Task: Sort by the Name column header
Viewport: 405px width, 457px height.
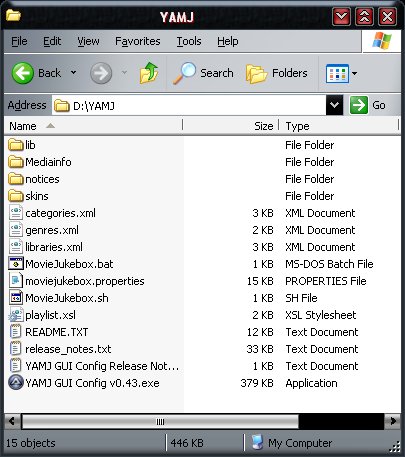Action: [93, 126]
